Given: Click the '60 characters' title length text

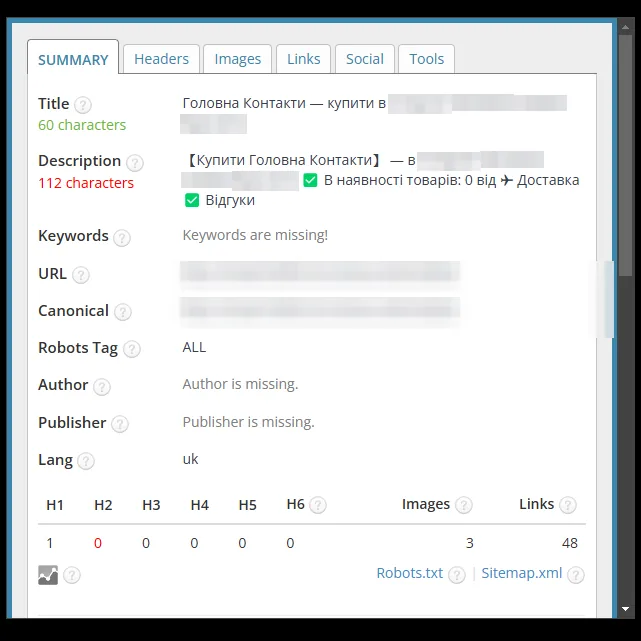Looking at the screenshot, I should 82,125.
